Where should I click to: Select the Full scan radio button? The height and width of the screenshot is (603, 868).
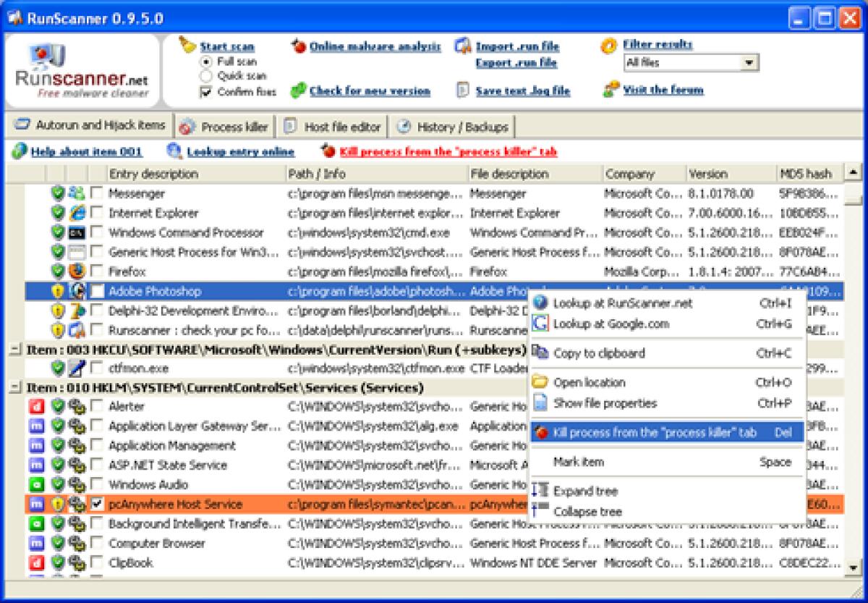point(206,62)
